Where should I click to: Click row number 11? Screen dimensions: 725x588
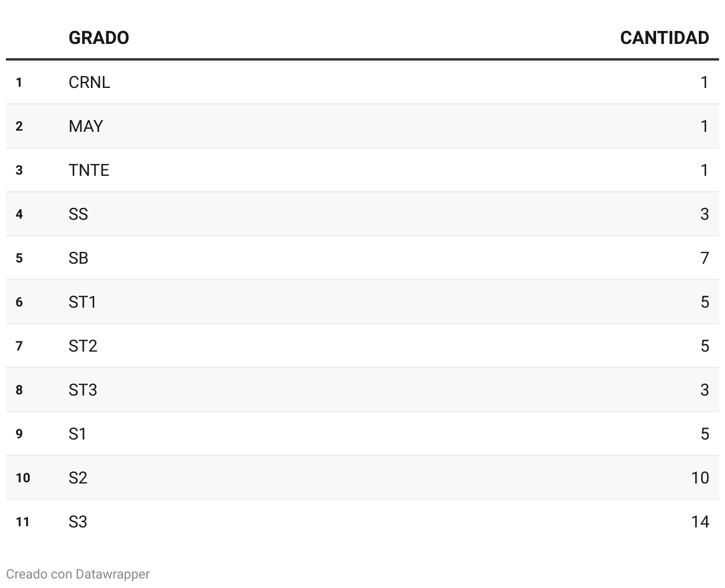coord(23,521)
